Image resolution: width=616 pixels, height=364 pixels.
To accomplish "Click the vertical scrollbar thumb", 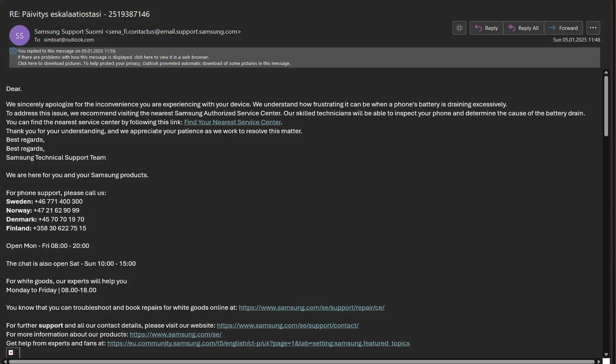I will tap(606, 106).
